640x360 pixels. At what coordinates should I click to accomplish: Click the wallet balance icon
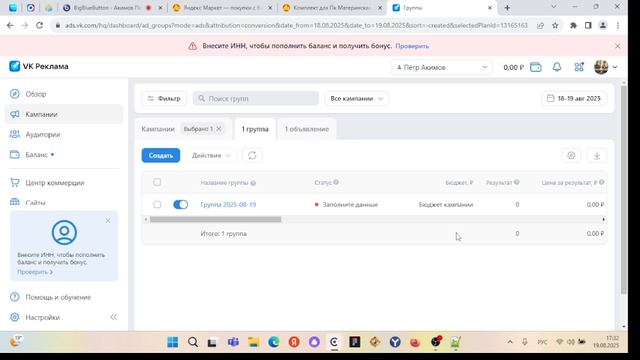(536, 67)
